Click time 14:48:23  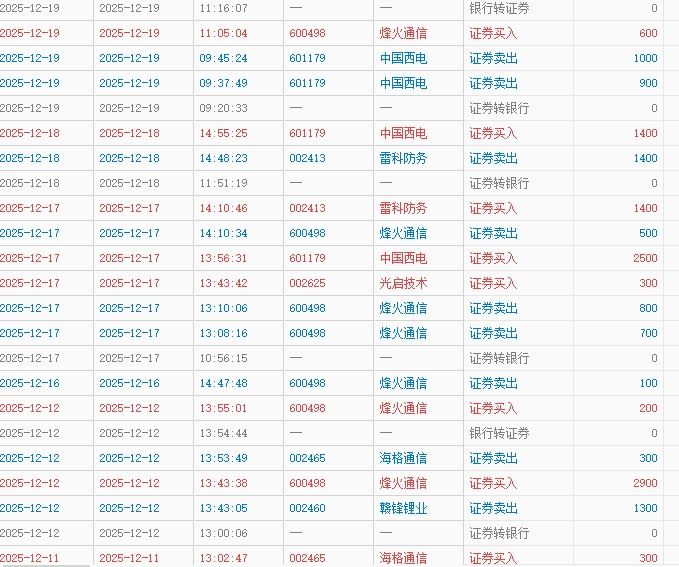coord(223,159)
